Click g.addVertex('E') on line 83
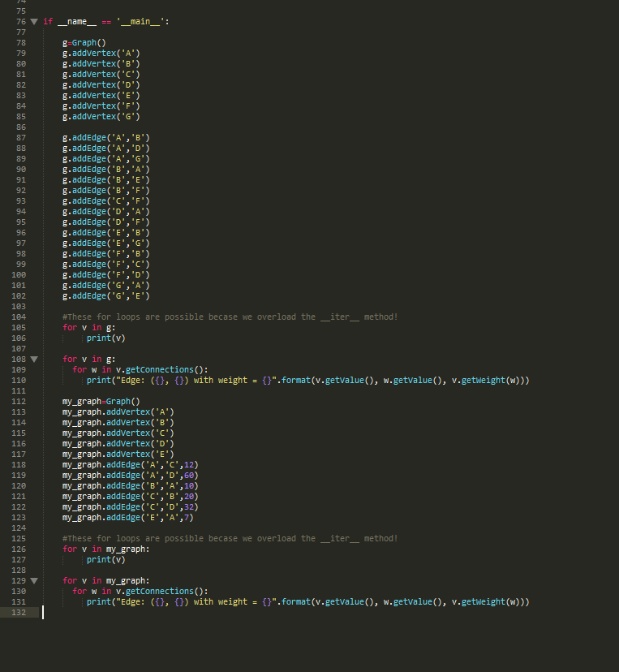Viewport: 619px width, 672px height. pyautogui.click(x=101, y=96)
